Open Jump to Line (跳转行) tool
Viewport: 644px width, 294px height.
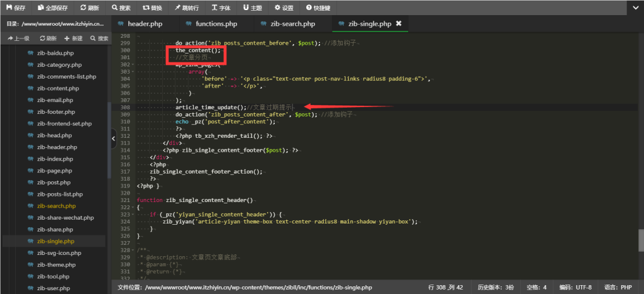187,8
